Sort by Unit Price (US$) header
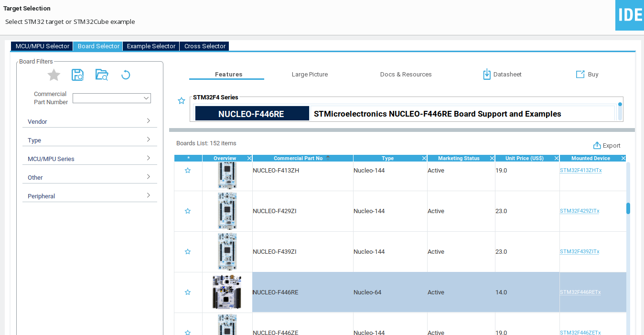This screenshot has width=644, height=335. pyautogui.click(x=525, y=158)
